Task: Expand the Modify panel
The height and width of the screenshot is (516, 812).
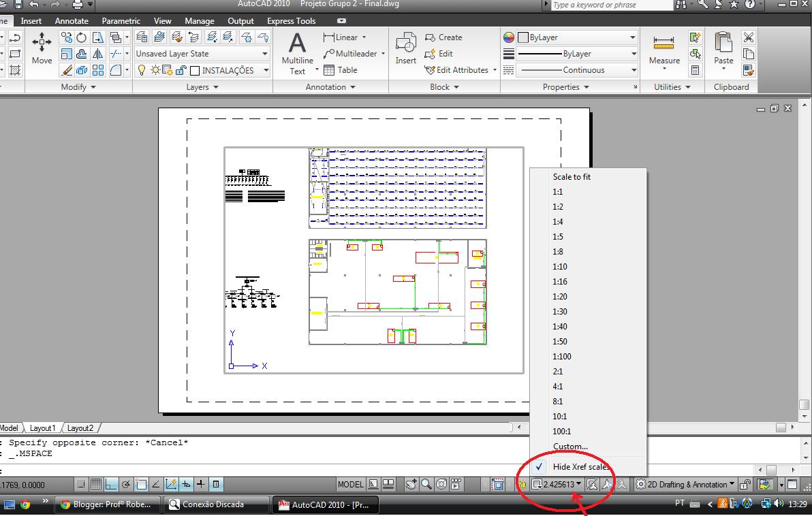Action: [x=78, y=87]
